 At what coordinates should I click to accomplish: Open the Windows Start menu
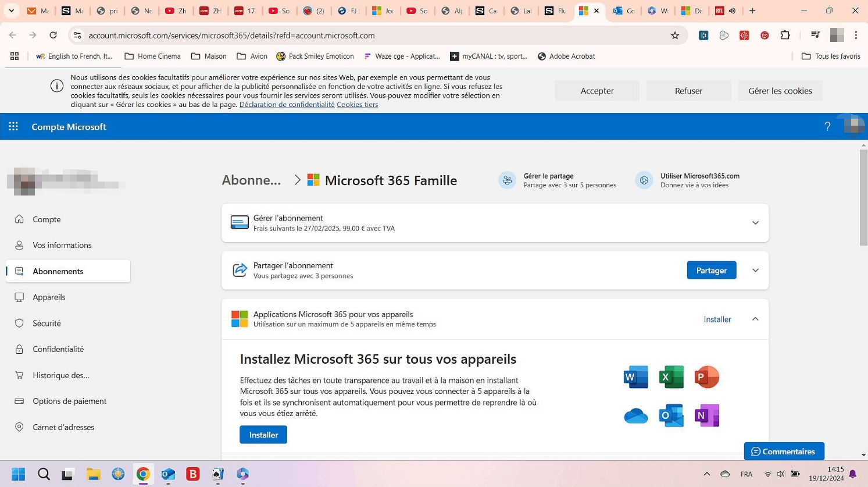pos(19,474)
